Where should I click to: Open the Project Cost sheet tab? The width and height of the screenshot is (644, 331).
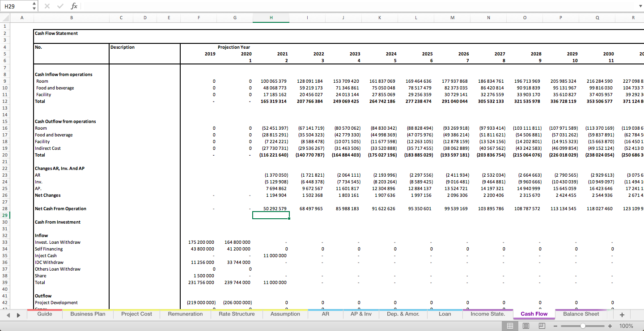click(x=136, y=314)
